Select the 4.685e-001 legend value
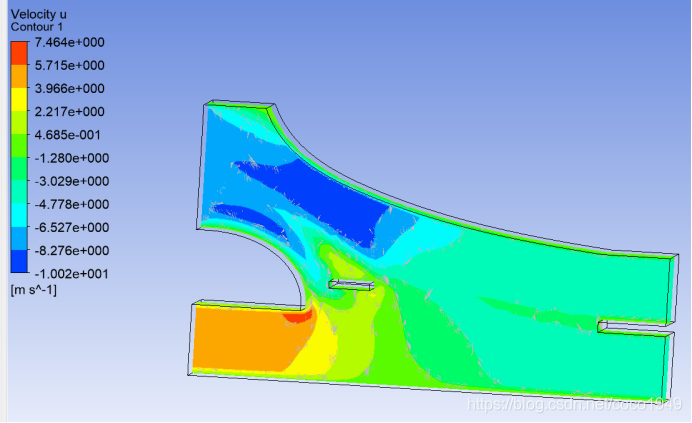This screenshot has width=692, height=423. click(x=68, y=135)
